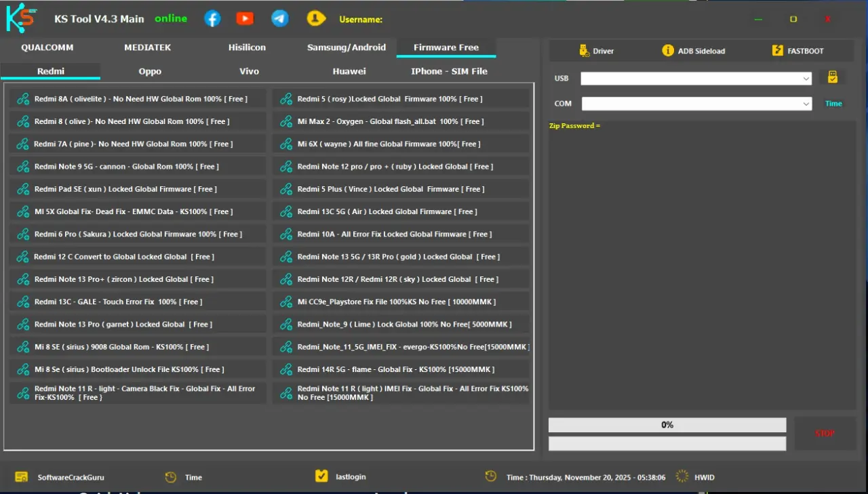Click the red STOP button
Image resolution: width=868 pixels, height=494 pixels.
(x=825, y=434)
